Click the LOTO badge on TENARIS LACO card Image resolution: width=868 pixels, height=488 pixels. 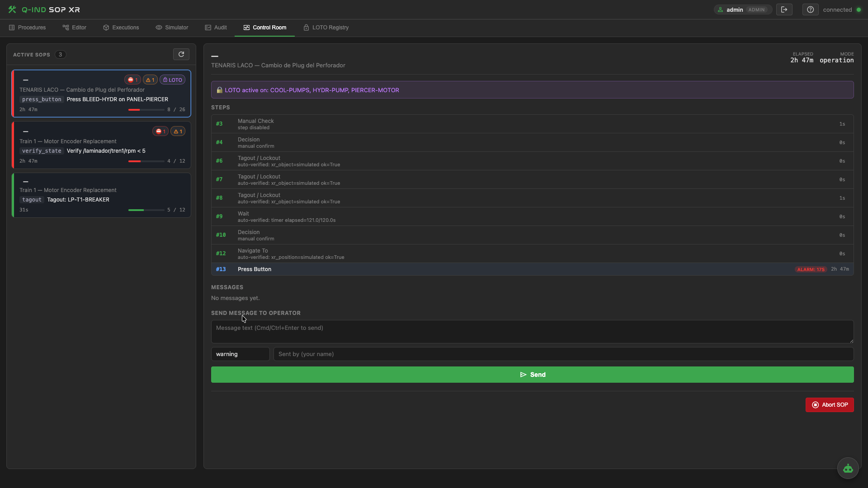tap(172, 80)
